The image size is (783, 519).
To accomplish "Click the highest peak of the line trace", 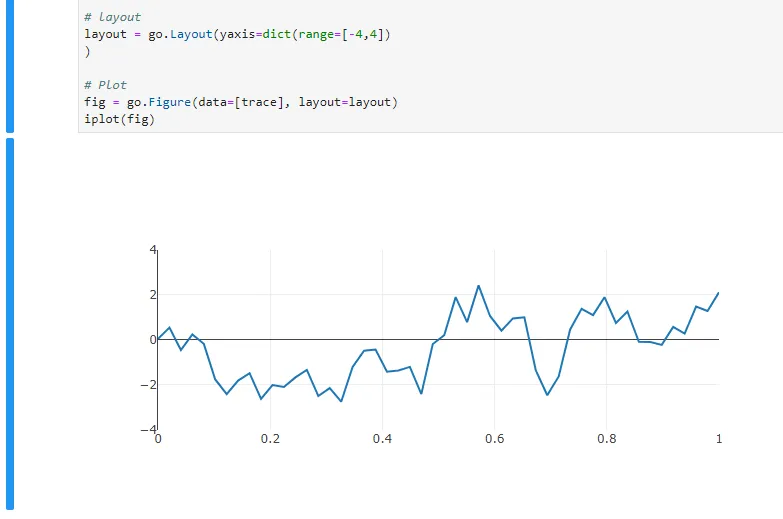I will coord(478,286).
